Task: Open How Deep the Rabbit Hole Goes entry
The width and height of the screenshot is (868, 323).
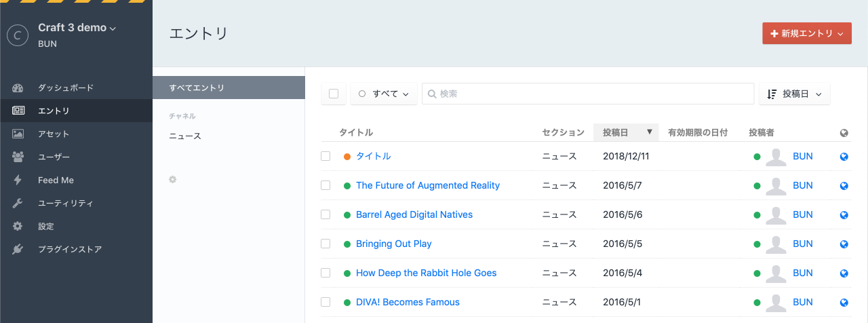Action: 427,273
